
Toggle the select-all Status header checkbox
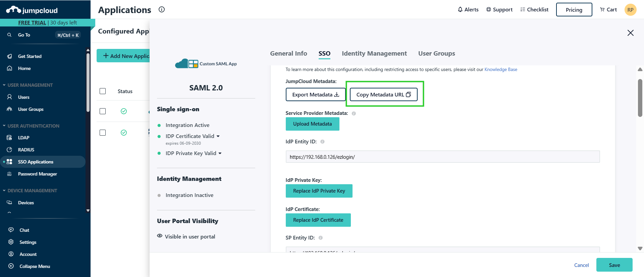(x=103, y=91)
